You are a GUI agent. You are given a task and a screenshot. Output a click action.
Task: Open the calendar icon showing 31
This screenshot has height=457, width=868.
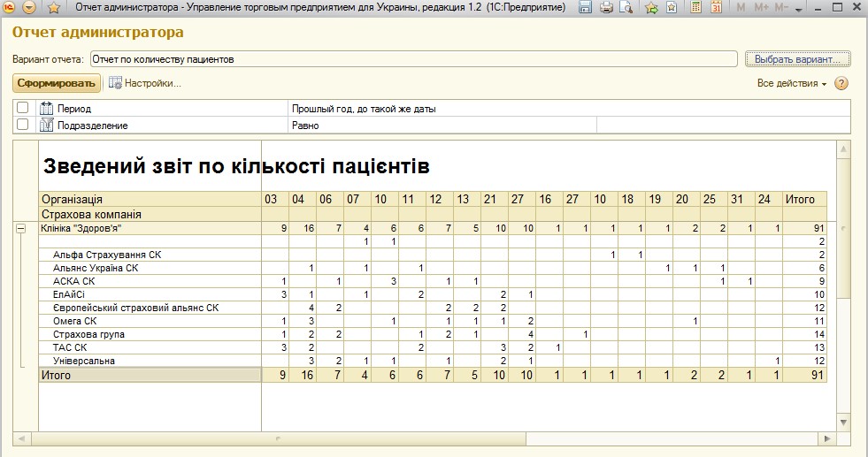pyautogui.click(x=717, y=7)
